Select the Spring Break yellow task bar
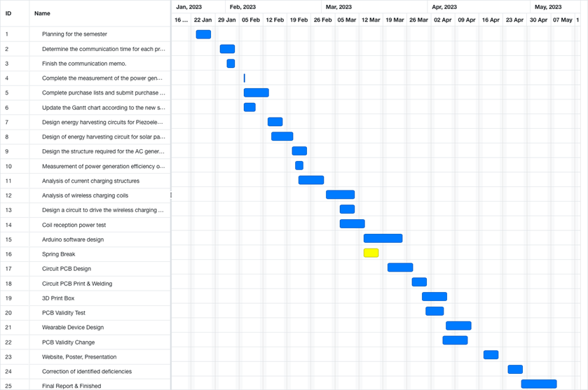Screen dimensions: 588x390 tap(371, 253)
